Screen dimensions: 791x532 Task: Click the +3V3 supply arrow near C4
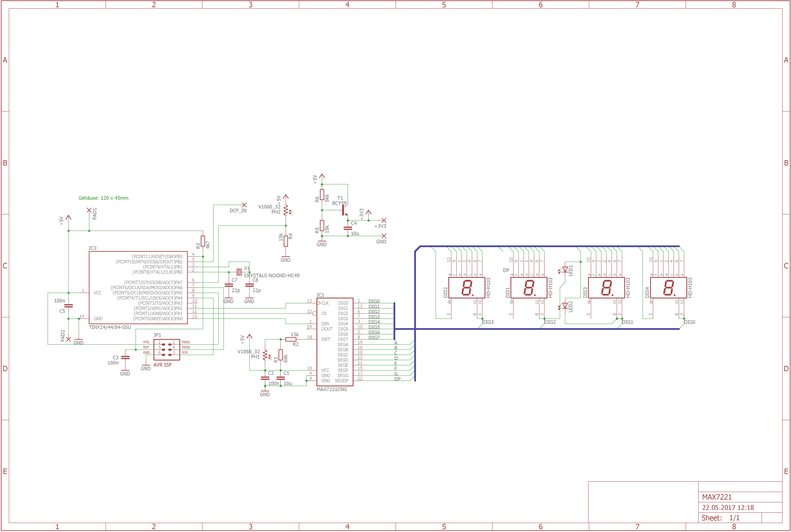pos(369,212)
